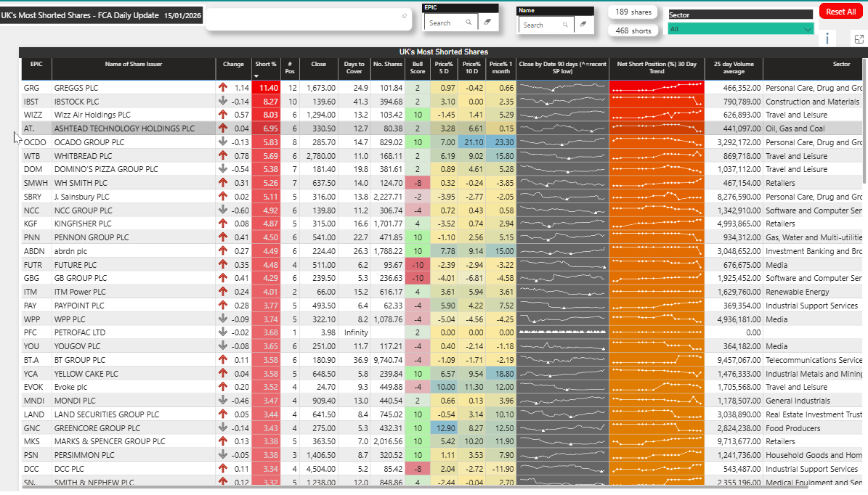Click the table's vertical scrollbar

(x=864, y=122)
